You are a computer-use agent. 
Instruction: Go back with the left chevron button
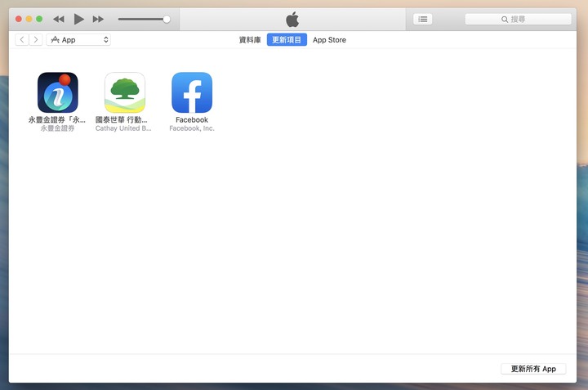[22, 39]
